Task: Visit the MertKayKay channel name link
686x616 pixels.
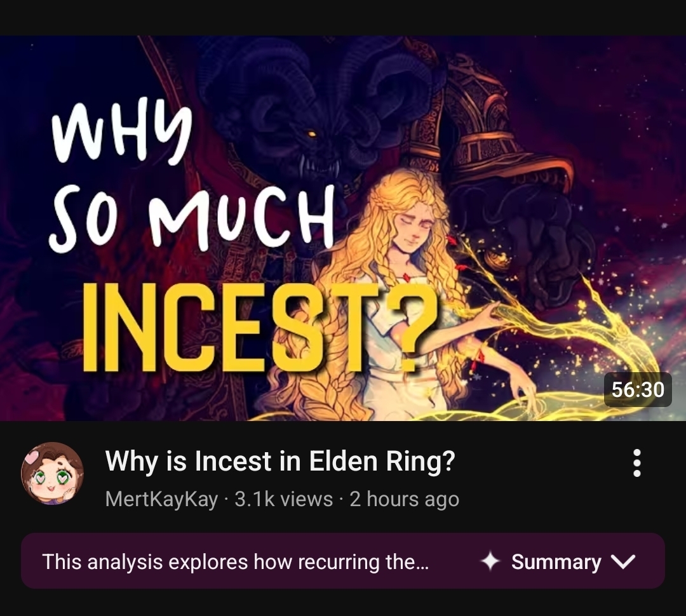Action: click(x=161, y=499)
